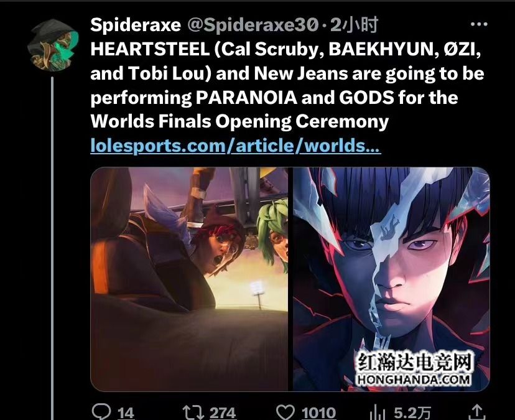515x420 pixels.
Task: Like the tweet with the heart icon
Action: (285, 412)
